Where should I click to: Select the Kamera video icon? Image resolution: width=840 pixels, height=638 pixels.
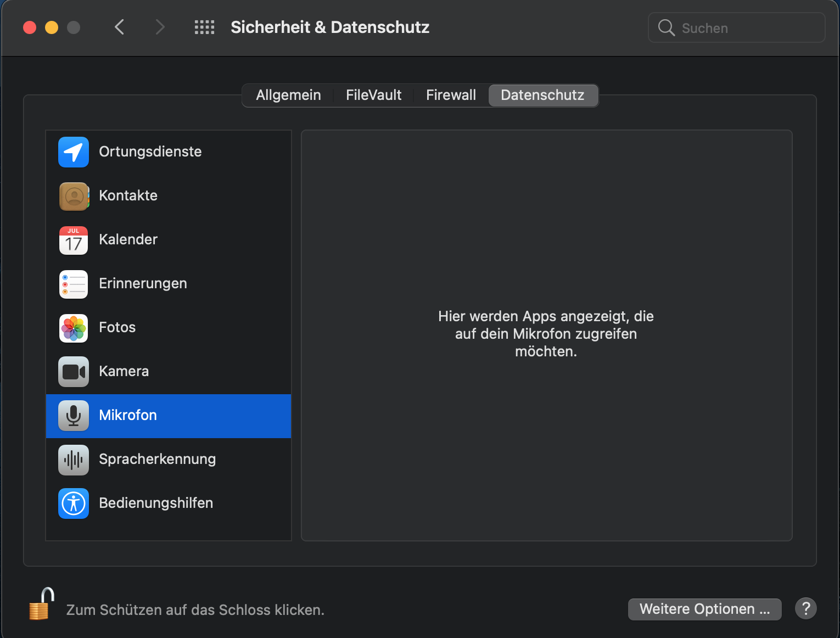[x=74, y=372]
